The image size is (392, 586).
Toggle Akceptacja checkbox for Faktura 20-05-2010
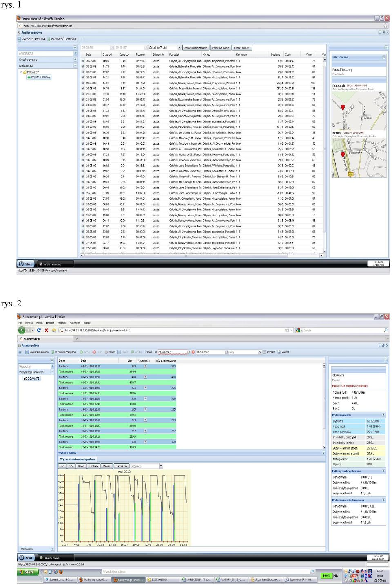pyautogui.click(x=145, y=431)
